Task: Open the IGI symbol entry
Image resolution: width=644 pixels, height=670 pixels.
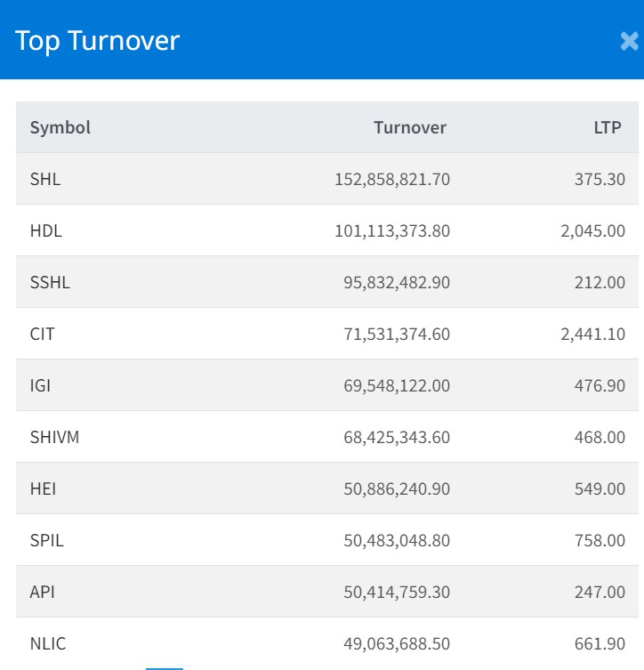Action: coord(42,385)
